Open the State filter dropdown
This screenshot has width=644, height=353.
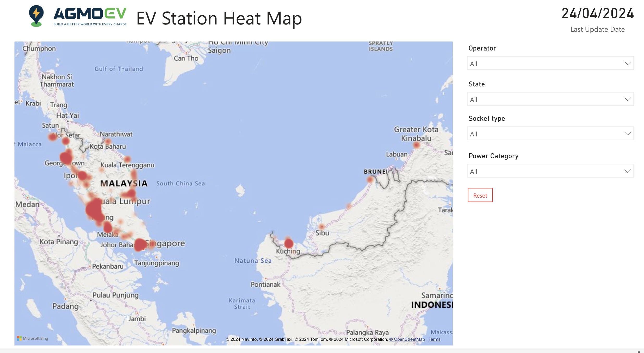(550, 99)
